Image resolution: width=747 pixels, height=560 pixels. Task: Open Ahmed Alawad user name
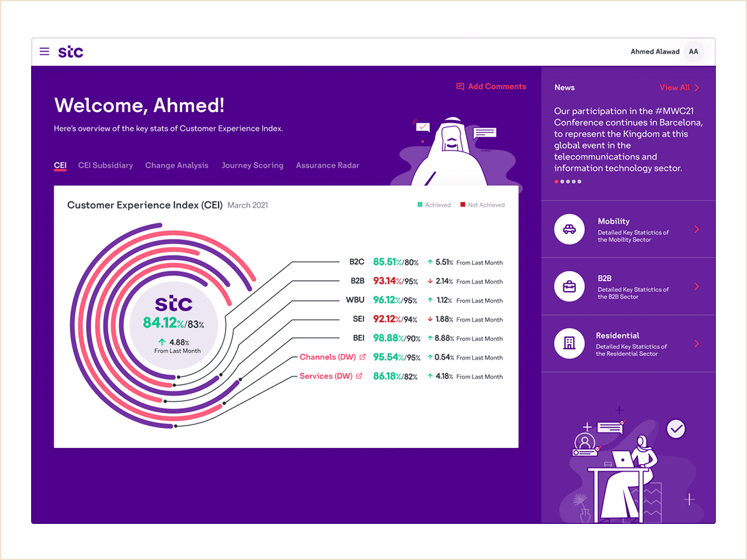(655, 52)
